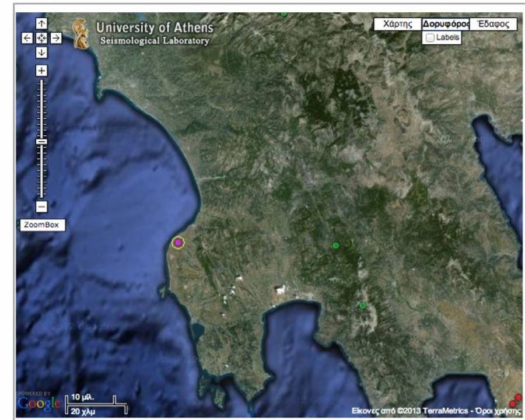Viewport: 525px width, 420px height.
Task: Pan the map up with arrow
Action: click(41, 23)
